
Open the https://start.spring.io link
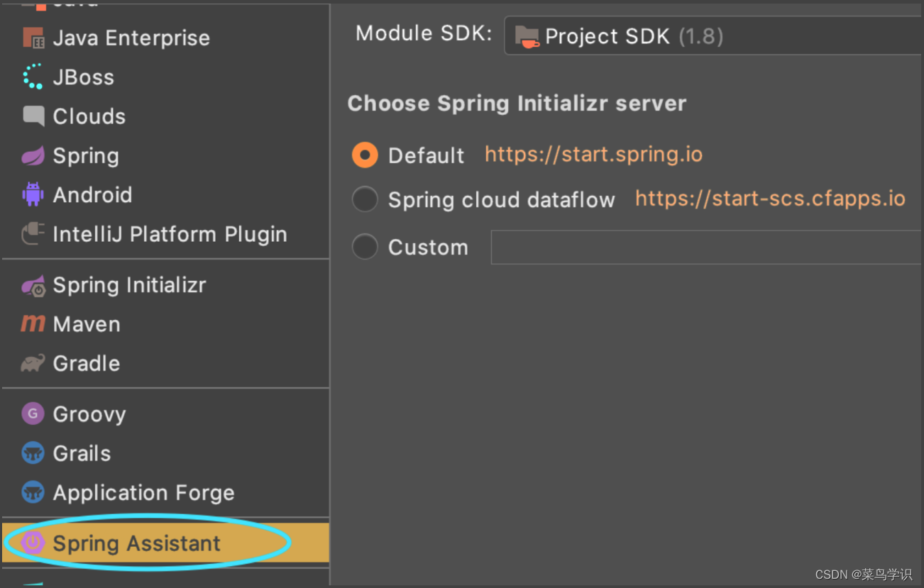(x=593, y=155)
